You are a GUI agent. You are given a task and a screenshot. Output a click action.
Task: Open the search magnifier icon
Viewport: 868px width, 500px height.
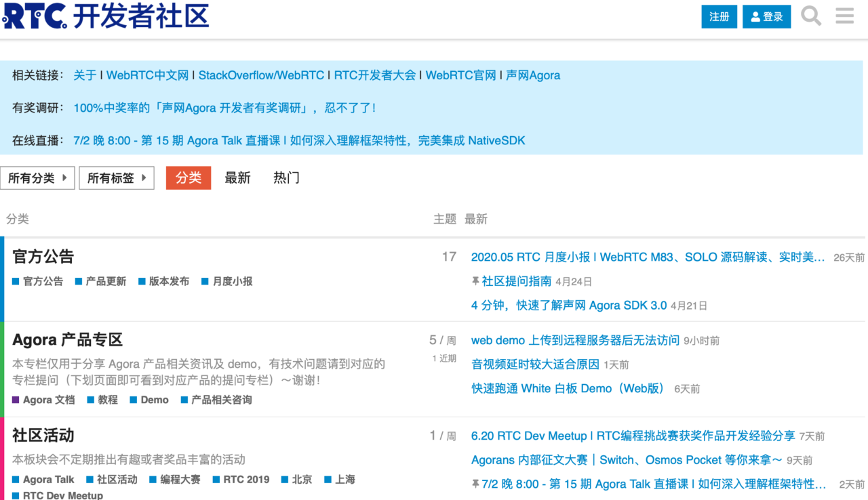(811, 16)
